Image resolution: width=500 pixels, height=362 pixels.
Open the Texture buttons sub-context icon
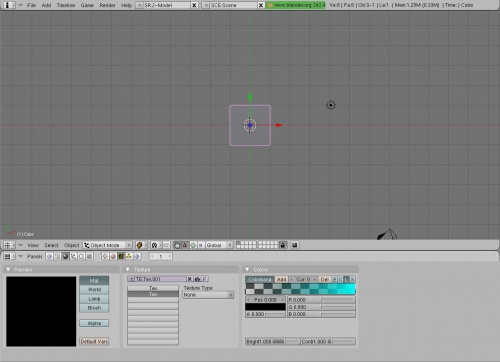click(x=121, y=256)
